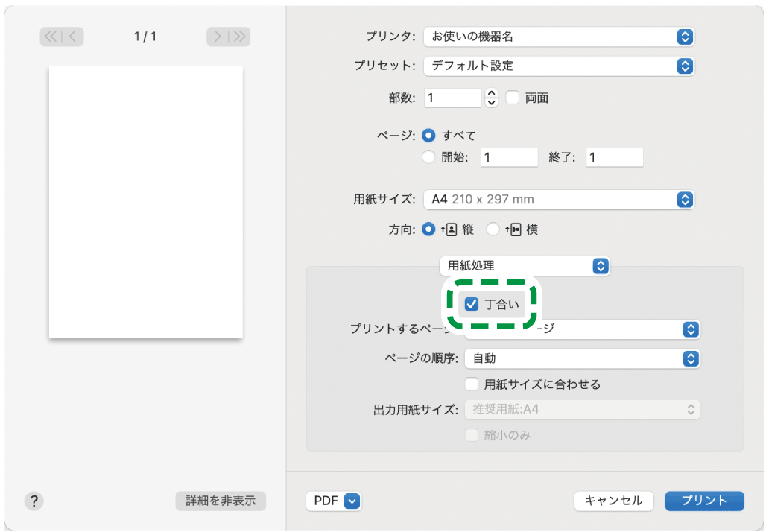766x532 pixels.
Task: Click the help question mark icon
Action: (34, 501)
